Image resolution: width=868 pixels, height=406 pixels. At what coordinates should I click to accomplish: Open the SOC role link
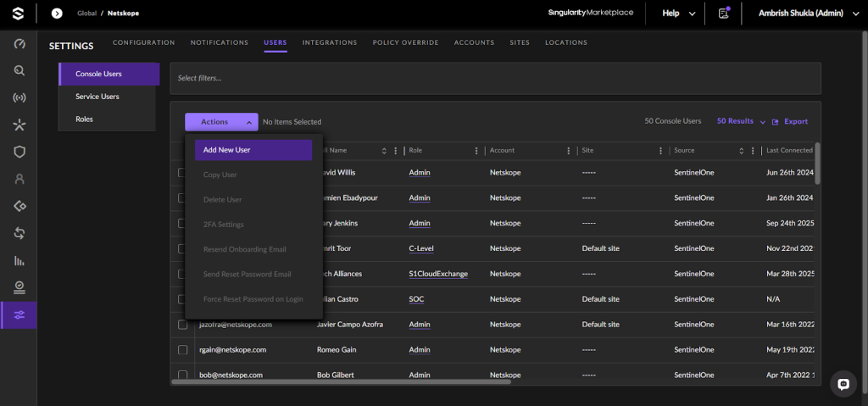pyautogui.click(x=416, y=299)
